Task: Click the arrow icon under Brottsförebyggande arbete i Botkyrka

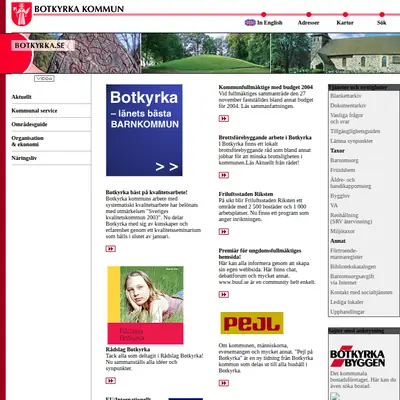Action: (x=224, y=175)
